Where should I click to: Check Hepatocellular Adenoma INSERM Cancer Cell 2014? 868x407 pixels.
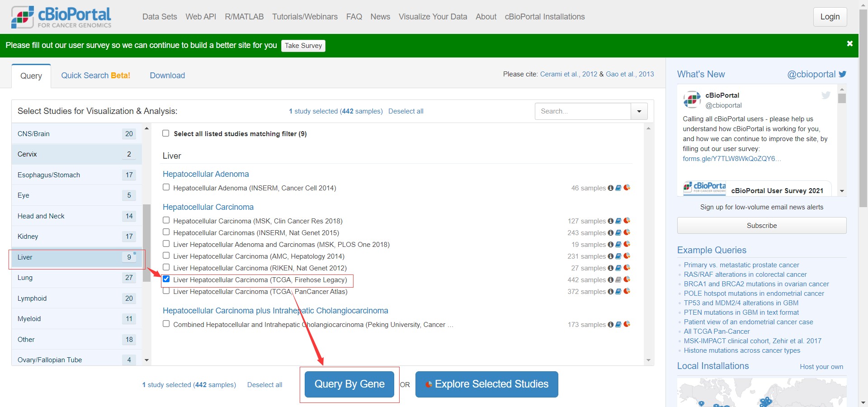coord(166,187)
